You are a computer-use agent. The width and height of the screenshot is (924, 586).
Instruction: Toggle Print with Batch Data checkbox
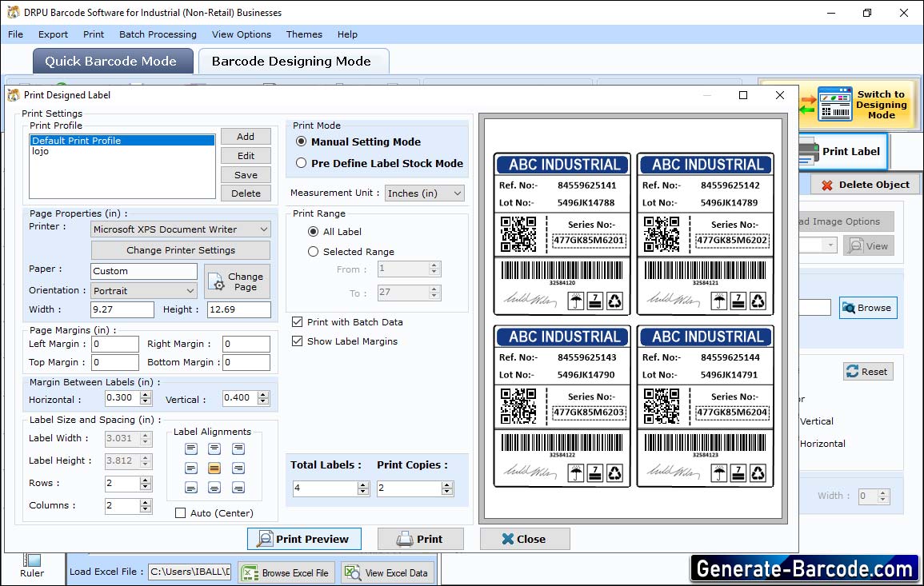298,321
